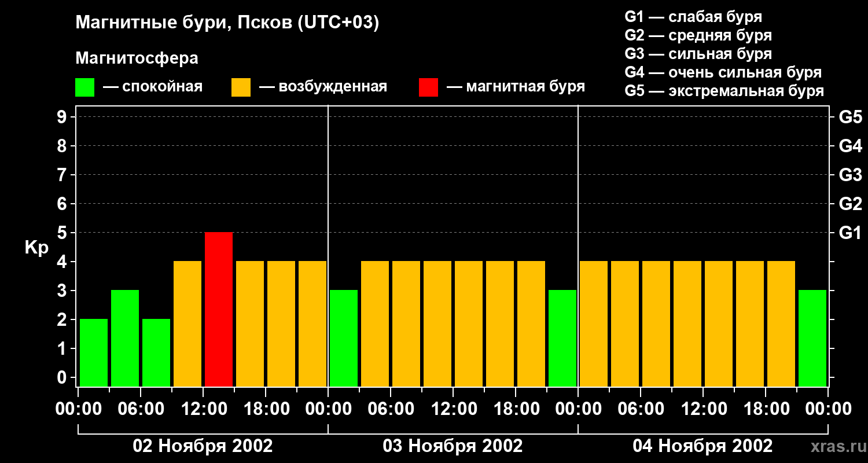Select the last green bar on 04 Ноября
868x463 pixels.
tap(812, 338)
